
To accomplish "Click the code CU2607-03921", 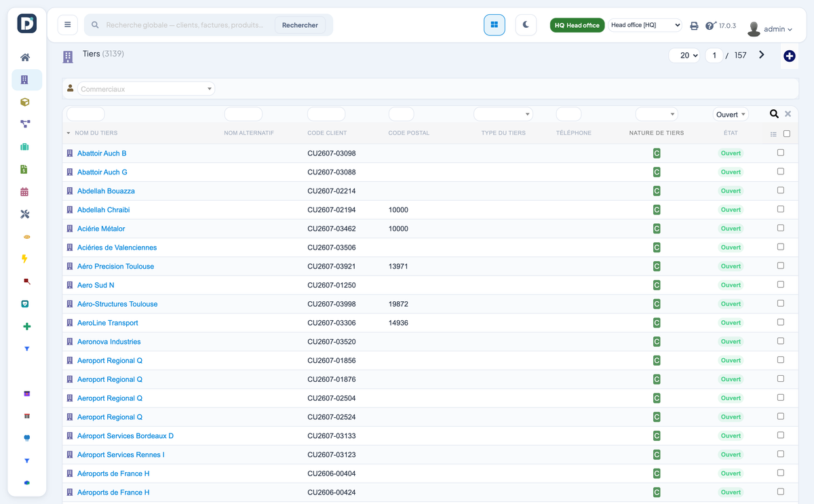I will 332,267.
